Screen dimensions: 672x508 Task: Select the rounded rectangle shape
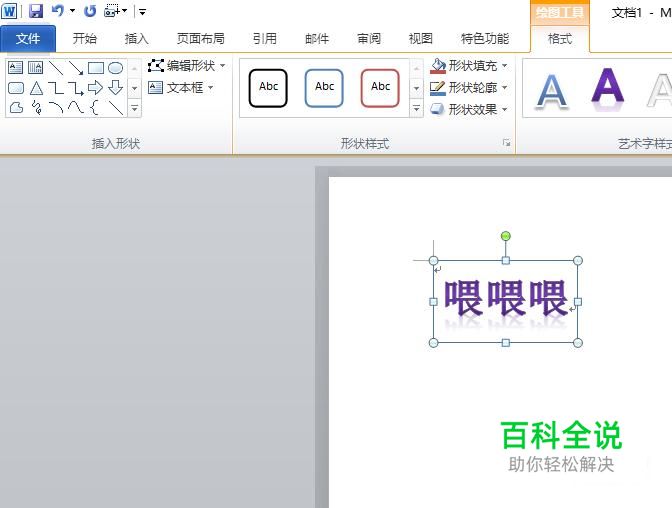[x=16, y=88]
